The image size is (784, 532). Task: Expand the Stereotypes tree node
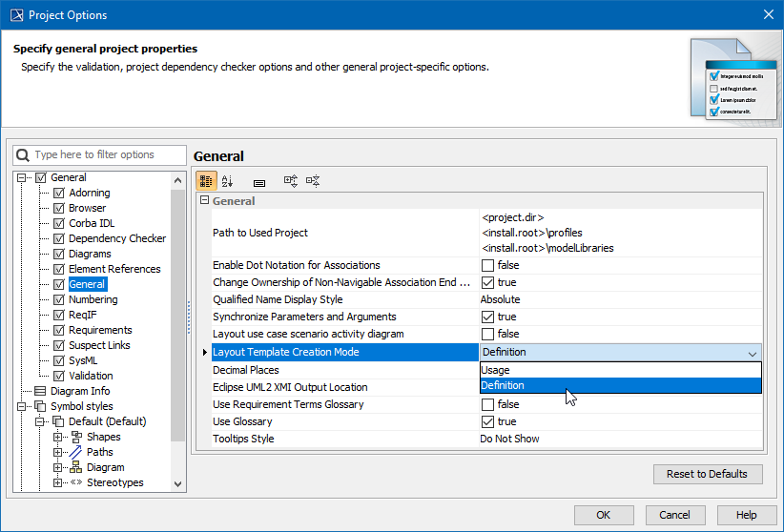point(58,482)
